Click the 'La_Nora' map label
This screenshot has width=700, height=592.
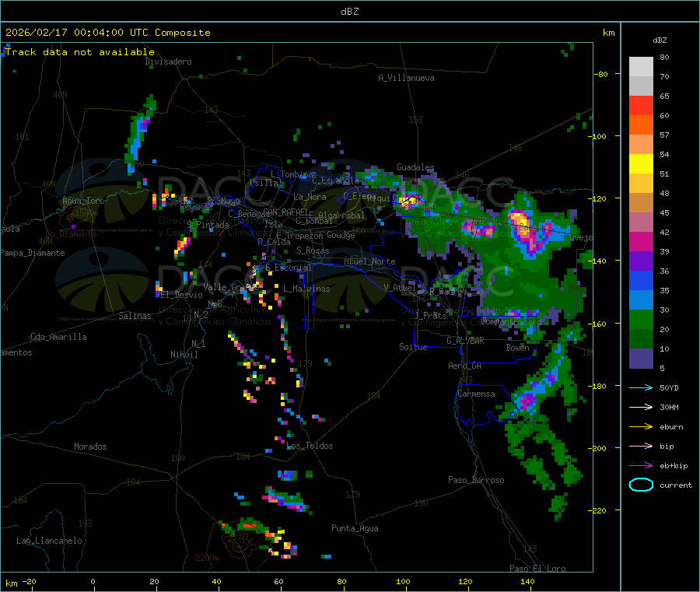310,197
